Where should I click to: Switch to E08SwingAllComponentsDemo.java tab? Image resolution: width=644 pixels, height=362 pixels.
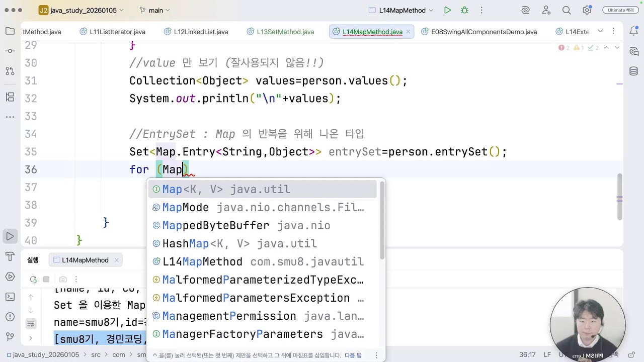coord(479,32)
